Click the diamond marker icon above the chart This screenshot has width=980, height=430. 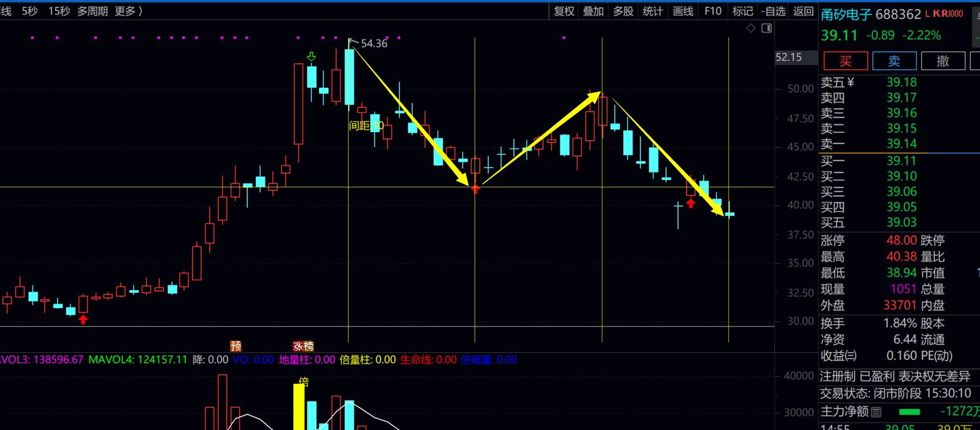(751, 28)
